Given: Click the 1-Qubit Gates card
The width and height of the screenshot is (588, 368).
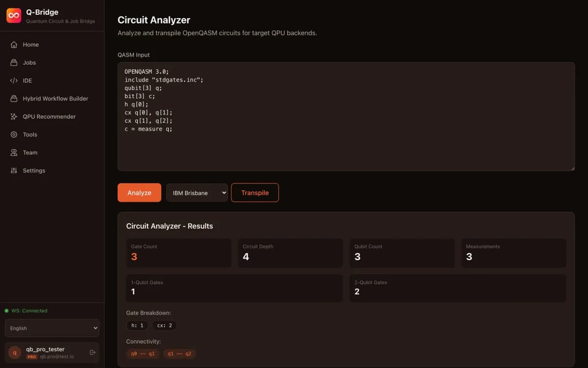Looking at the screenshot, I should [x=235, y=288].
